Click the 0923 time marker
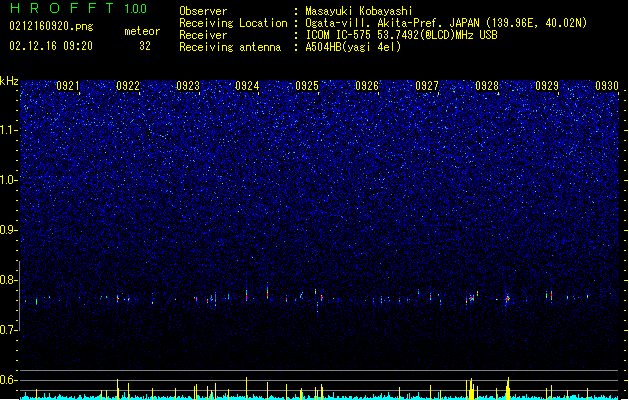 (188, 86)
